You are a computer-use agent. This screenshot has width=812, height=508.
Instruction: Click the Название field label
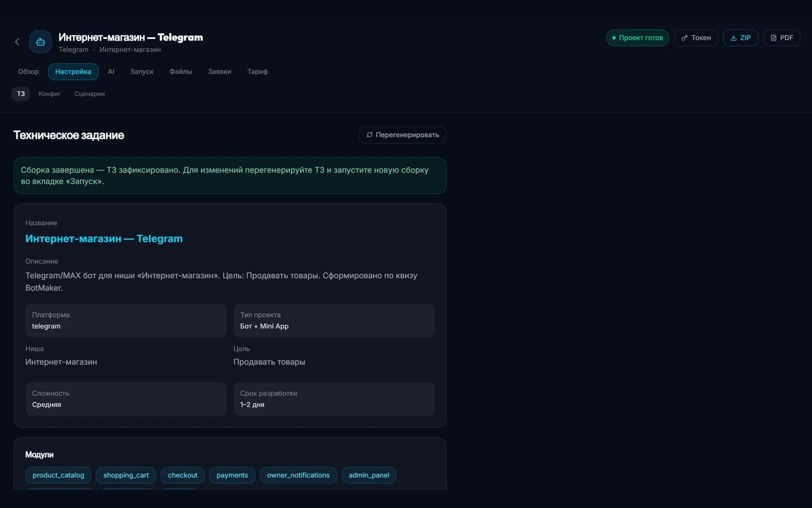(41, 223)
